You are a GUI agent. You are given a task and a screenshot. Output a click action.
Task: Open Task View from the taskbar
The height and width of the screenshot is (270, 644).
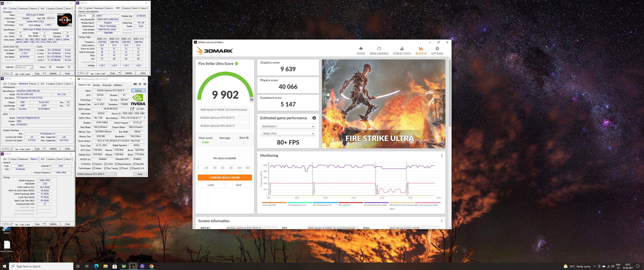87,266
